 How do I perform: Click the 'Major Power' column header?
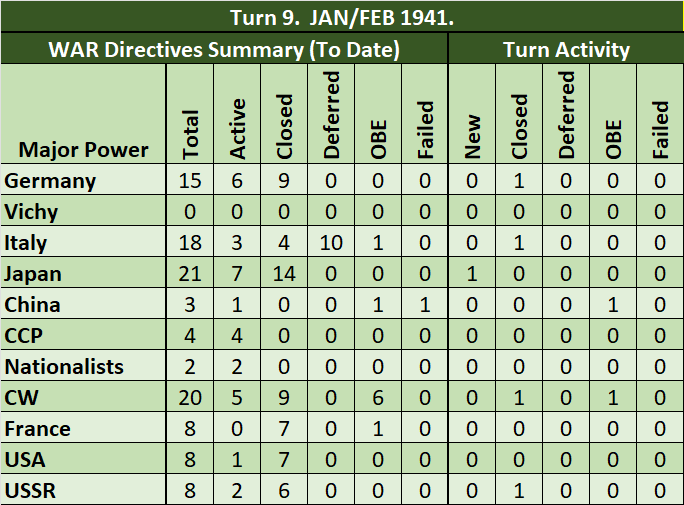click(83, 150)
